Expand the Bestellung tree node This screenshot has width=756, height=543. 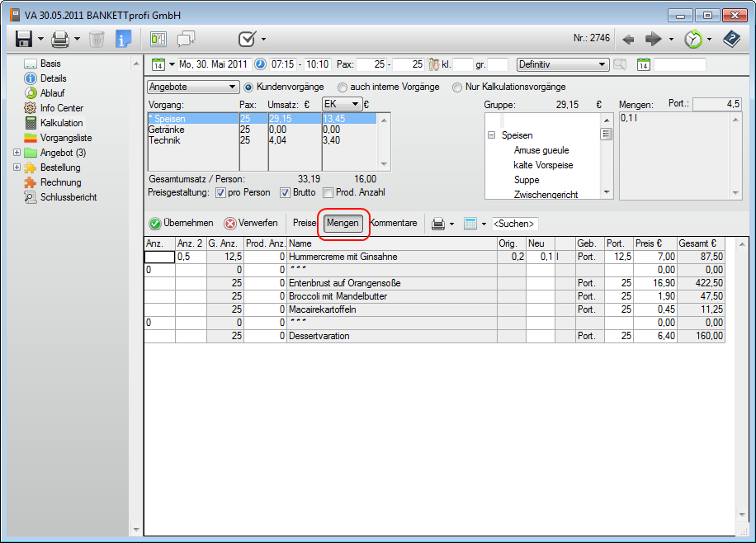(x=17, y=168)
